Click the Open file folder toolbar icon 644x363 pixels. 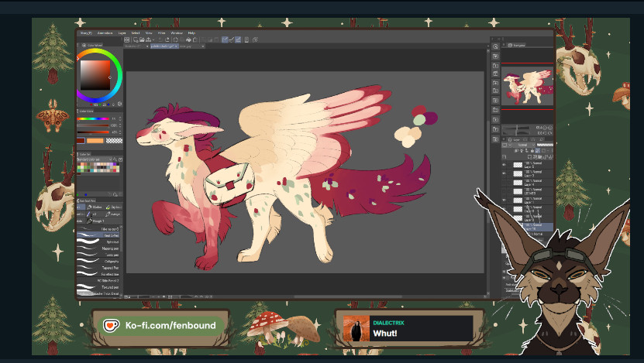tap(142, 39)
